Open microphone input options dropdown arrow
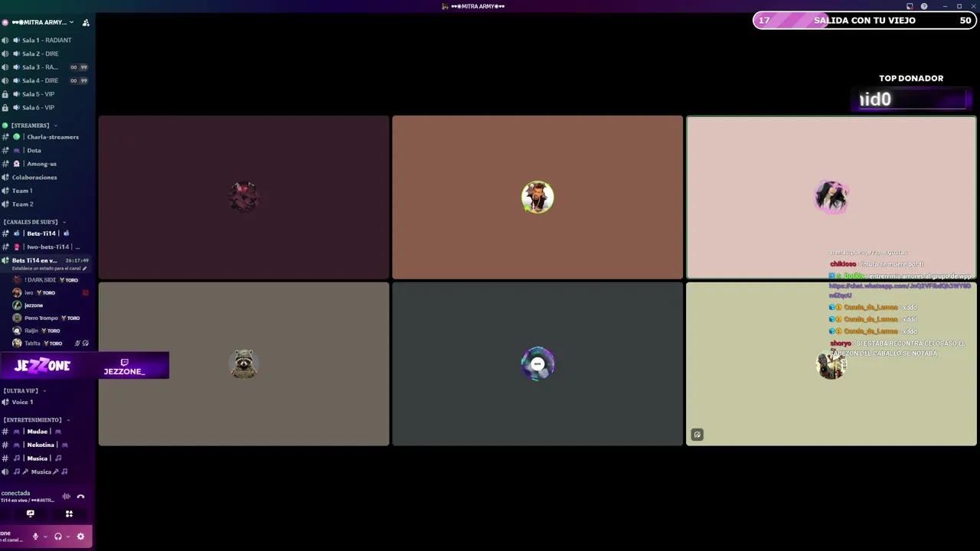The height and width of the screenshot is (551, 980). tap(44, 536)
